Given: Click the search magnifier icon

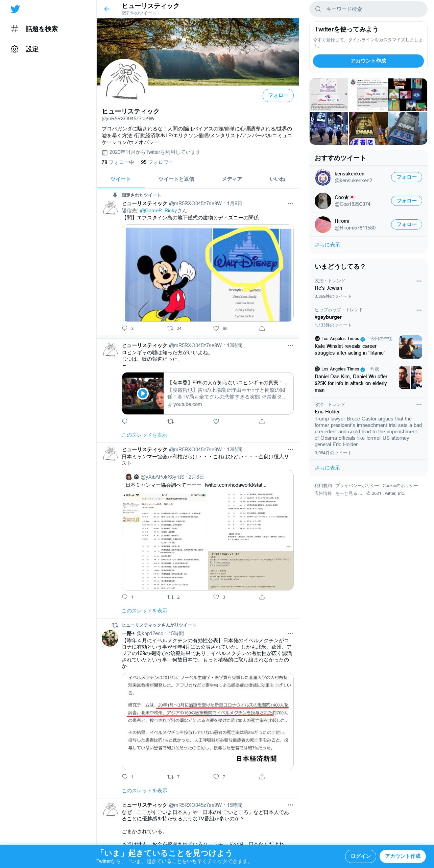Looking at the screenshot, I should 318,9.
